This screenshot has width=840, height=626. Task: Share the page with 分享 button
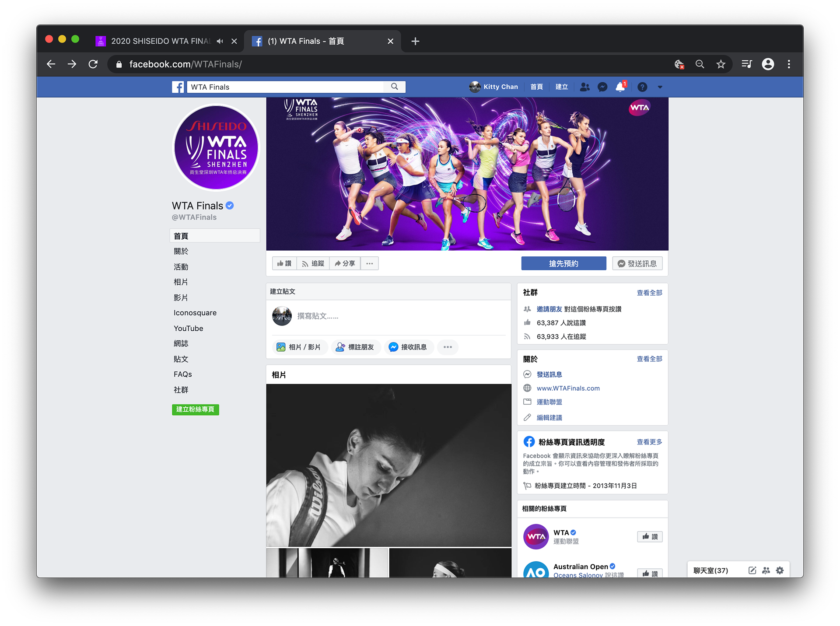(x=345, y=263)
